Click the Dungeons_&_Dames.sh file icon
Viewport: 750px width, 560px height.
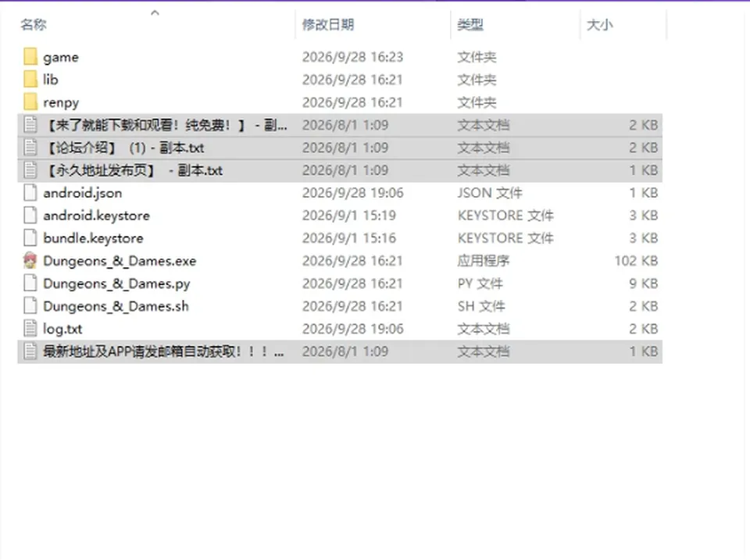click(30, 306)
